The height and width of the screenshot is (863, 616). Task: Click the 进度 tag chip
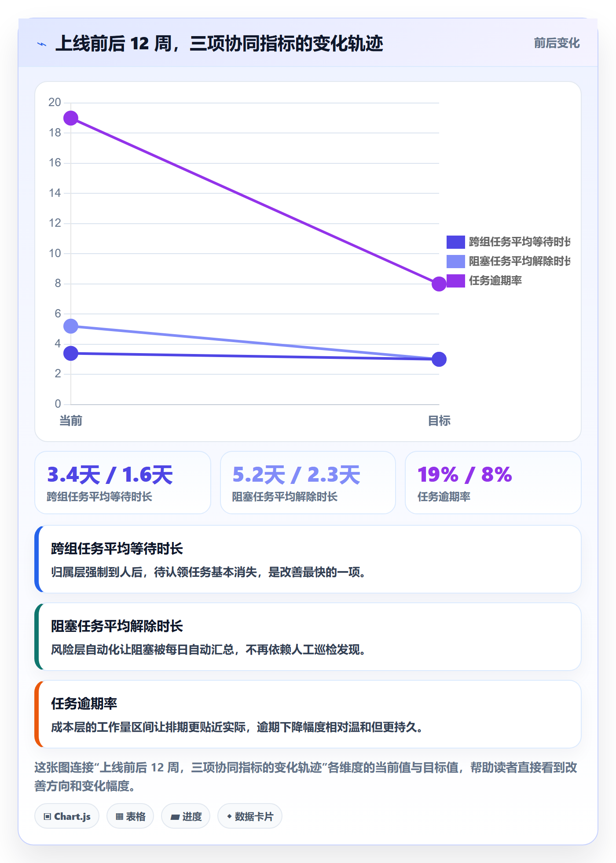coord(186,816)
